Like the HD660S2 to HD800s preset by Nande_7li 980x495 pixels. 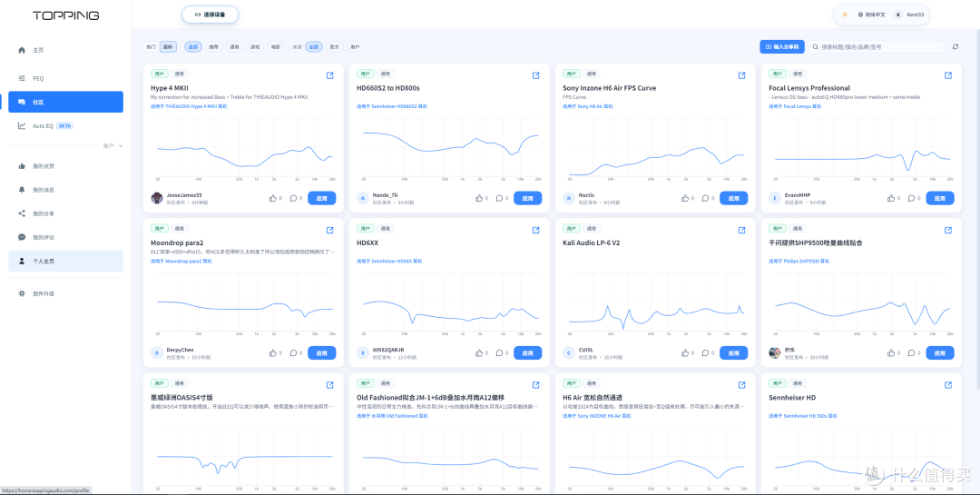coord(481,198)
